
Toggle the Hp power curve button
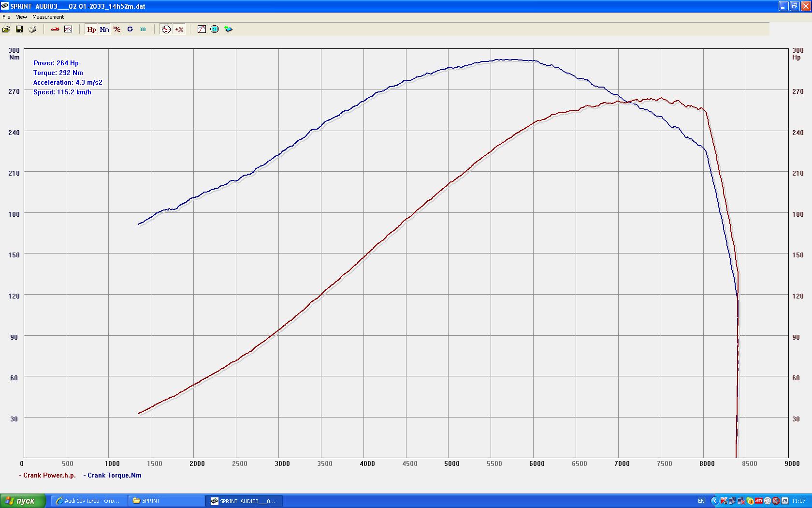[x=91, y=30]
